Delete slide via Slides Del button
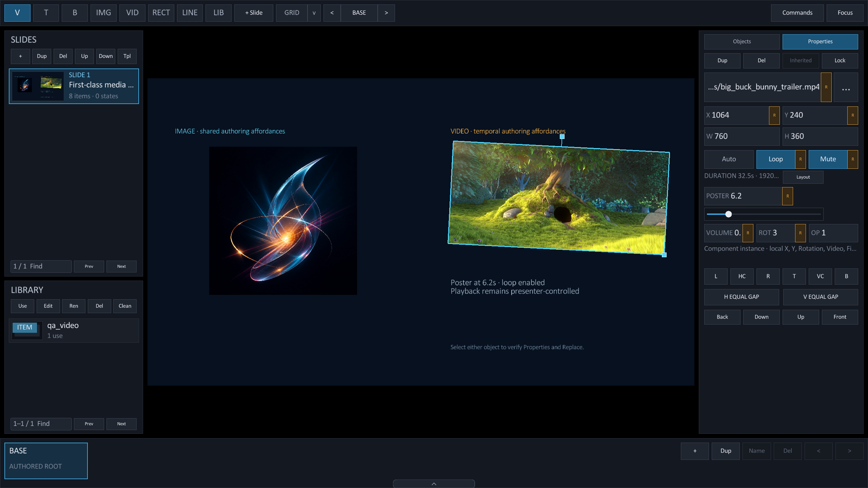Screen dimensions: 868x488 tap(63, 56)
